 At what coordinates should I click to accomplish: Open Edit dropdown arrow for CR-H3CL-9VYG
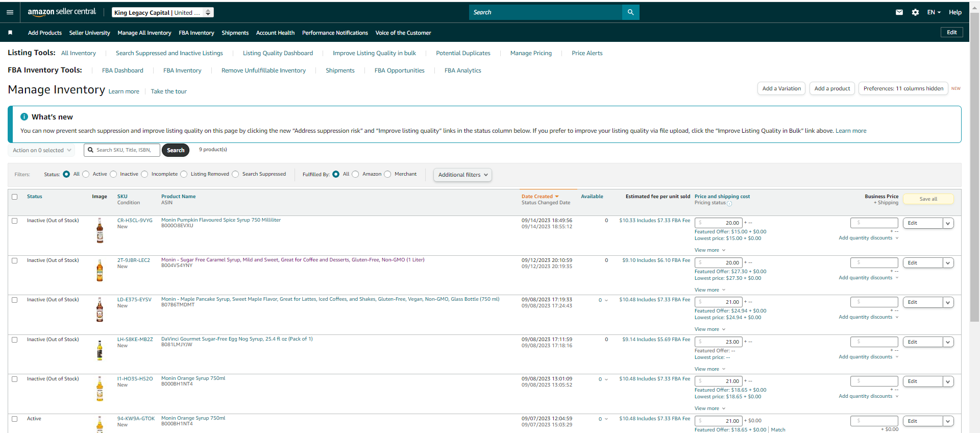click(x=948, y=223)
